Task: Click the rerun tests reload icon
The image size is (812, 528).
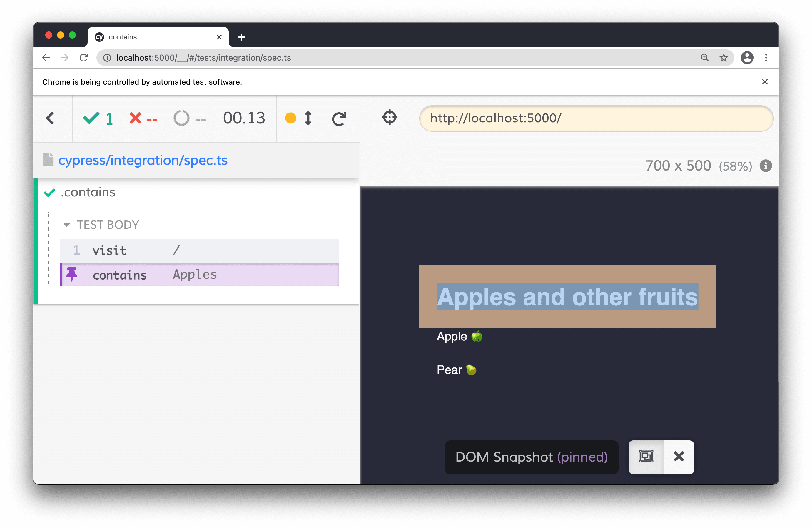Action: (339, 119)
